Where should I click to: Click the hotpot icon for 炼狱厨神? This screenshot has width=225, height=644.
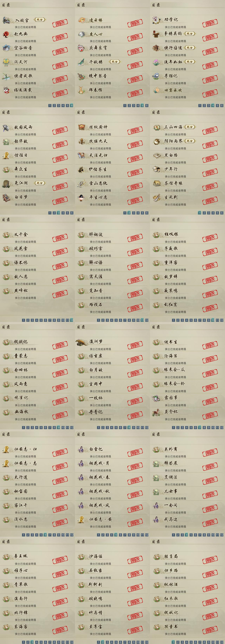click(x=82, y=127)
